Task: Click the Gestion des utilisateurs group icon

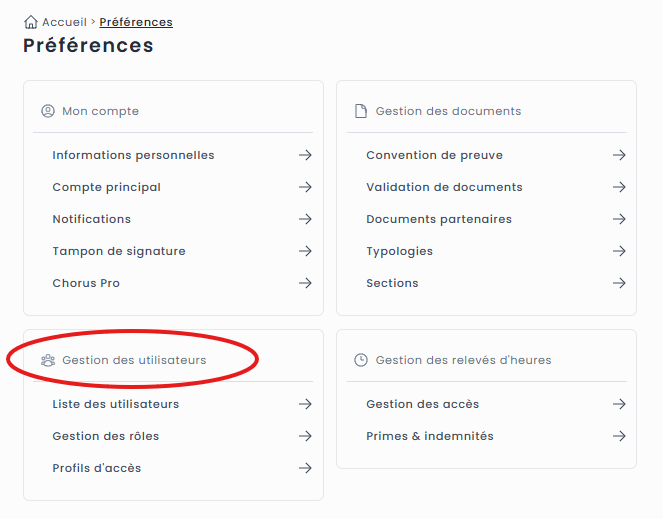Action: pyautogui.click(x=48, y=360)
